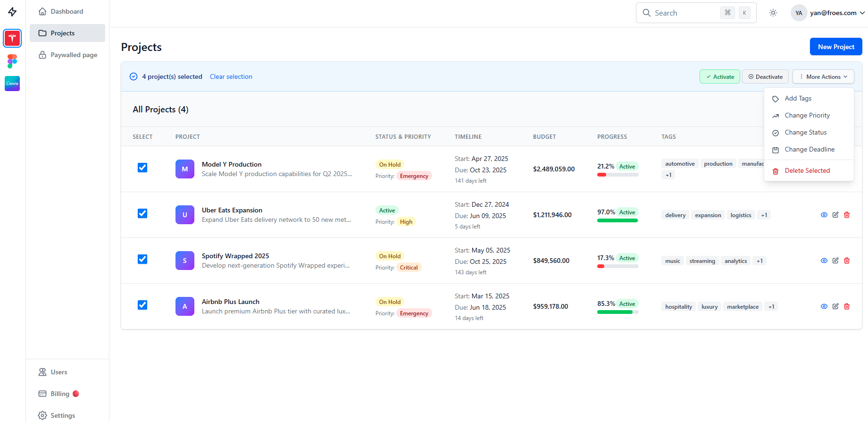Choose Delete Selected from menu
Image resolution: width=868 pixels, height=422 pixels.
809,170
